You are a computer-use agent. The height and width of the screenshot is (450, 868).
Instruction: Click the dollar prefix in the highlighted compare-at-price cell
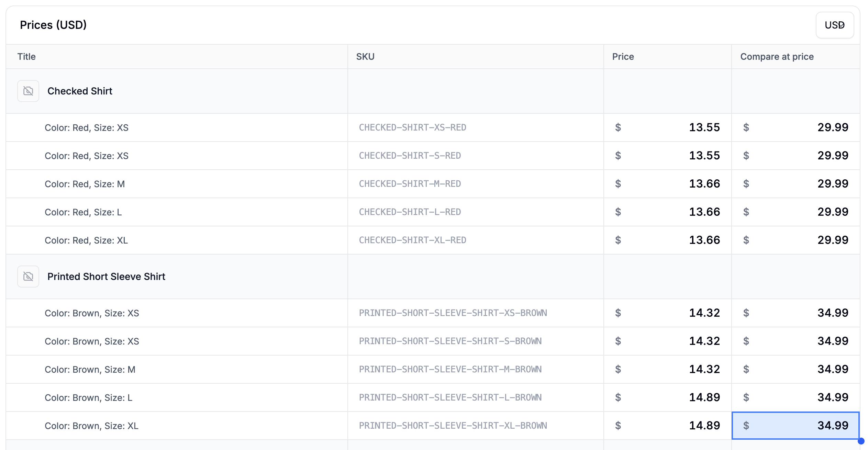point(746,426)
